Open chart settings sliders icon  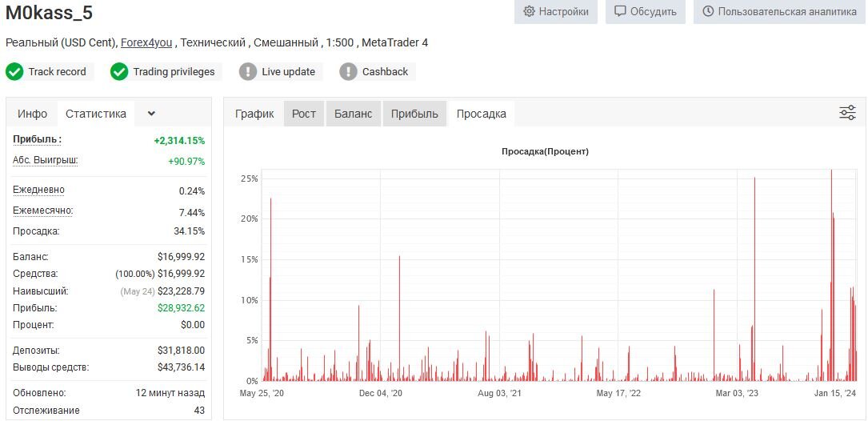coord(847,112)
